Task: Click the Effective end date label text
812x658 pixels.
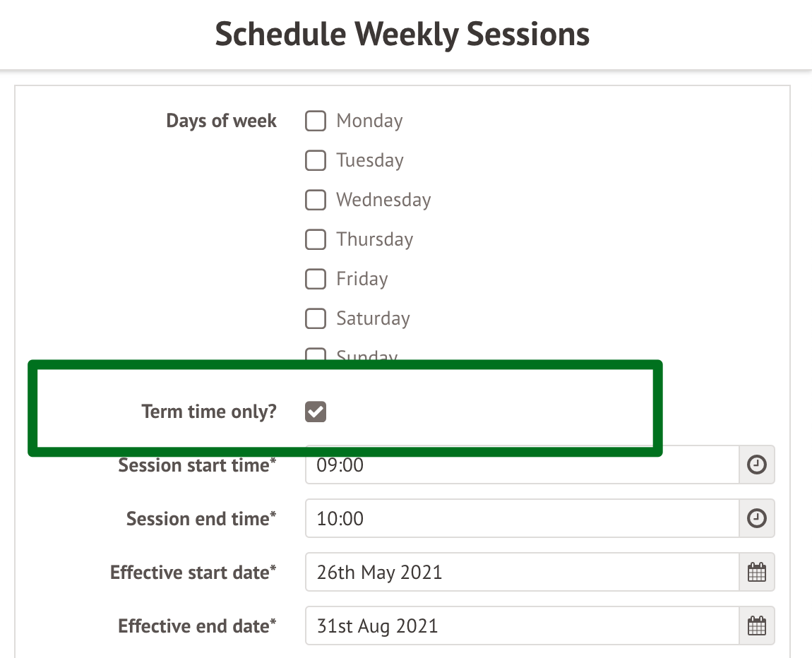Action: click(197, 626)
